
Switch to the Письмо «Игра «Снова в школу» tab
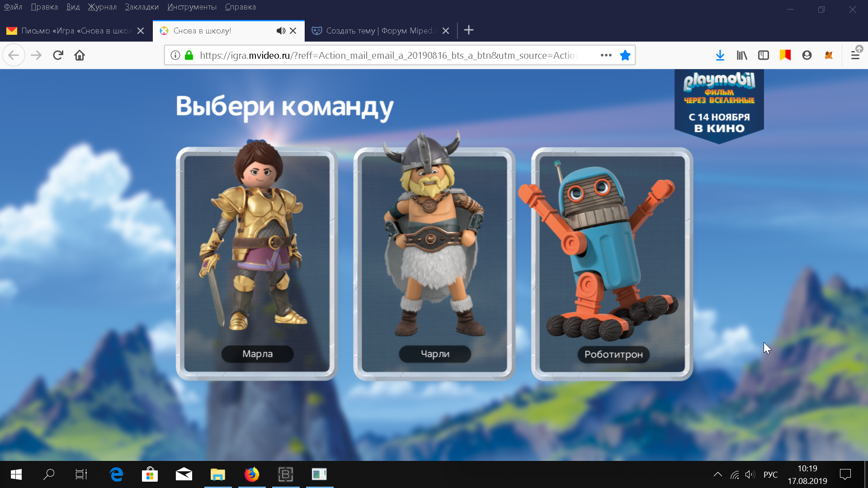pyautogui.click(x=76, y=31)
